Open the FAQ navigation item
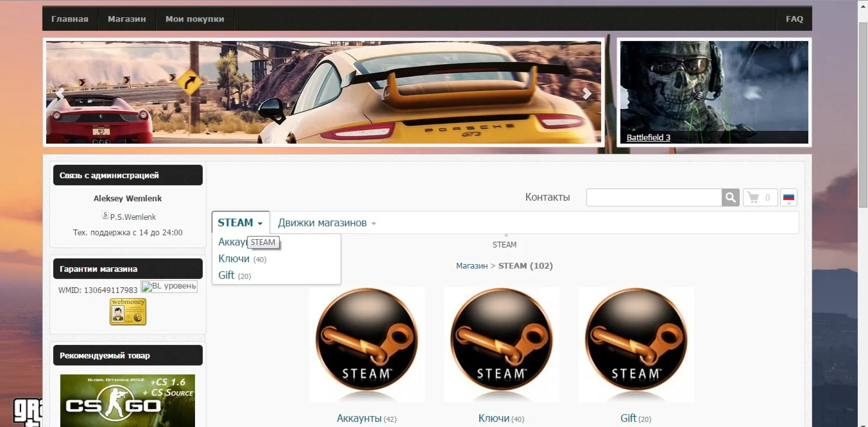The width and height of the screenshot is (868, 427). pos(794,19)
